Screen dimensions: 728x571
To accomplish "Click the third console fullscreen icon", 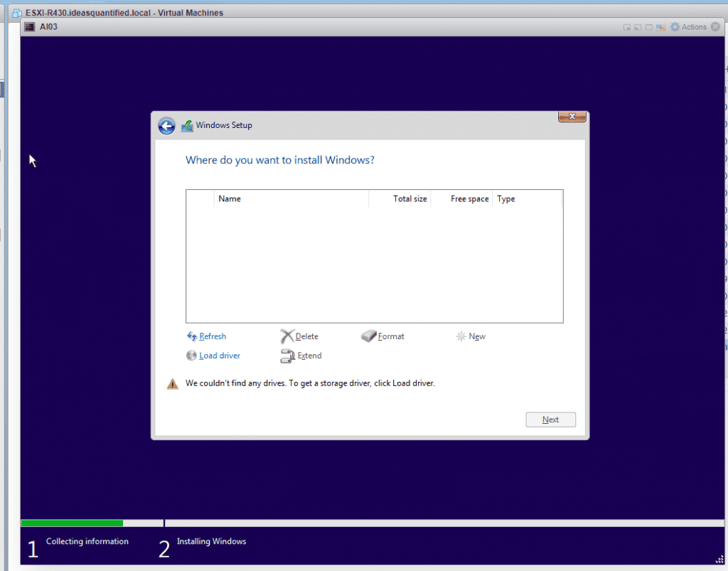I will click(648, 28).
